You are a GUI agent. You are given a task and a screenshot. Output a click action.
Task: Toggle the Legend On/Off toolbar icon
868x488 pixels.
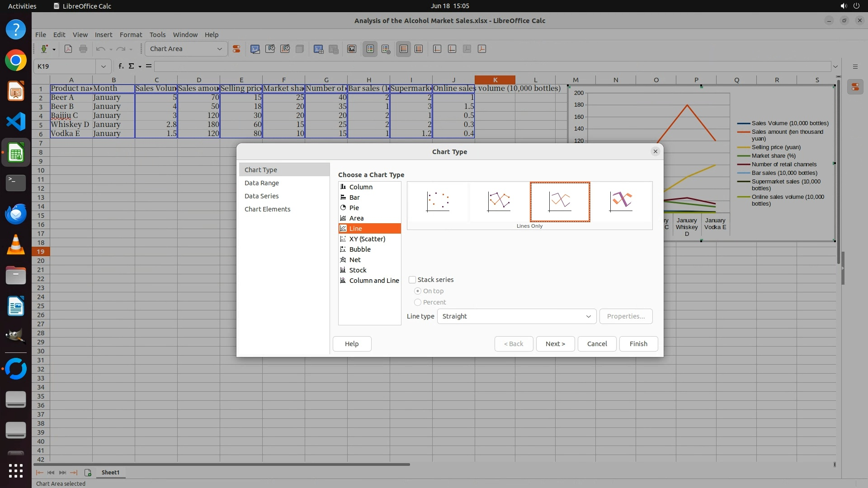coord(370,49)
